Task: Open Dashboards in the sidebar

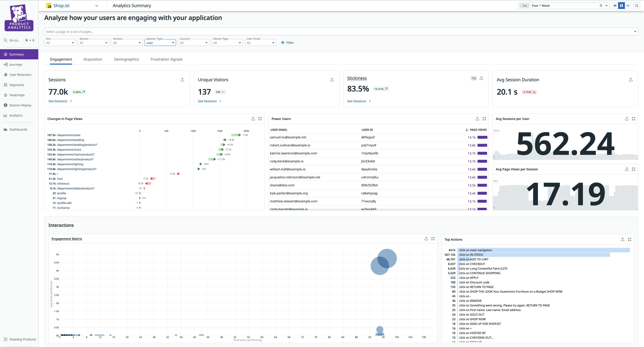Action: coord(18,129)
